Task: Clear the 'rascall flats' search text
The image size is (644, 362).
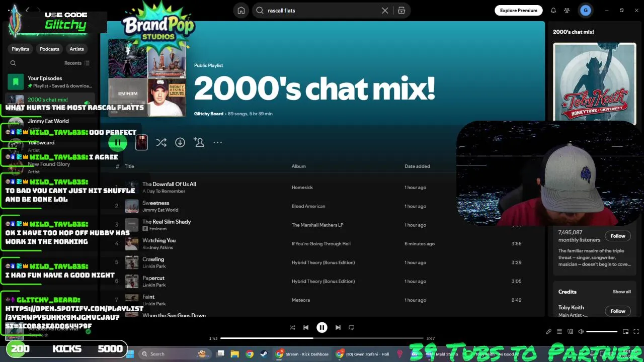Action: click(385, 11)
